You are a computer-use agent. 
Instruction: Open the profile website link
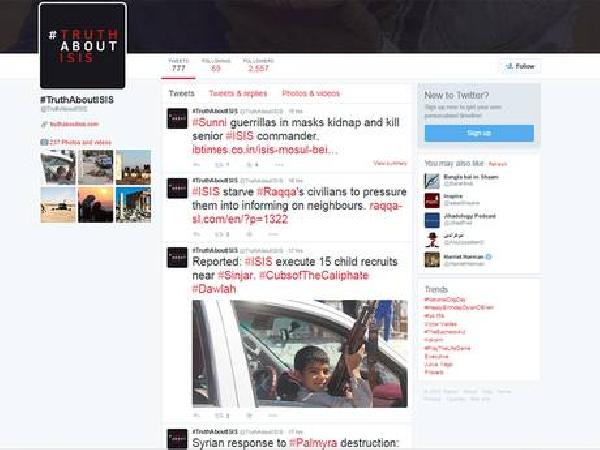(74, 124)
